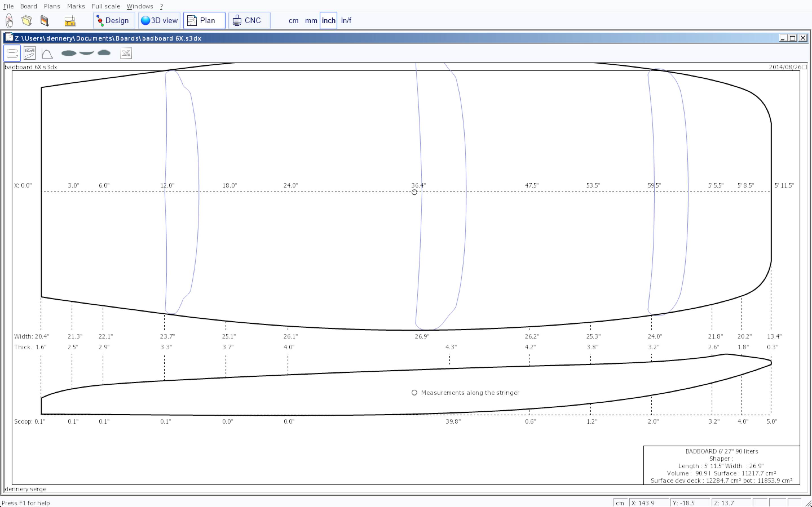Select the outline and profile plan view icon
The width and height of the screenshot is (812, 507).
12,53
